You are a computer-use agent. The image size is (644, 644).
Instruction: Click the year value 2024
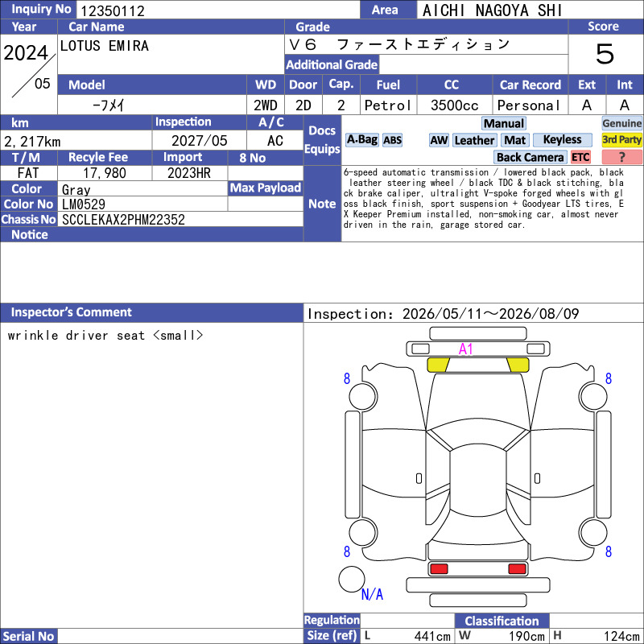pyautogui.click(x=26, y=53)
